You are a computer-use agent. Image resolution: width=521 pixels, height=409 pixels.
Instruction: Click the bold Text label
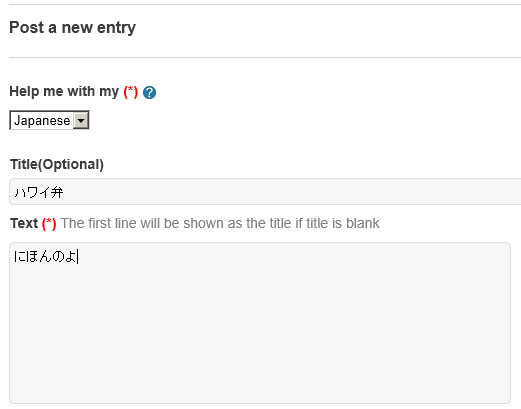tap(24, 223)
